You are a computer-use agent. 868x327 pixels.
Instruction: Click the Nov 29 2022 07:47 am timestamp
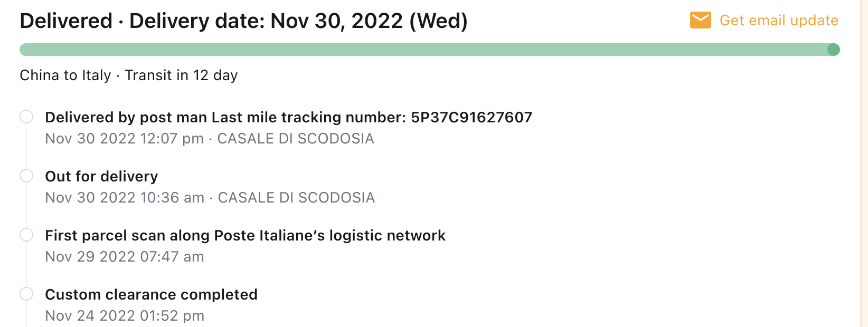[x=125, y=257]
